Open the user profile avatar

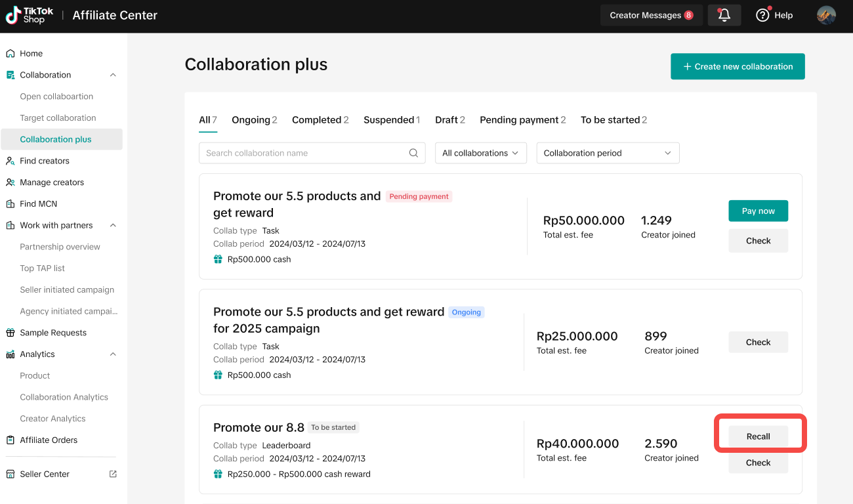(826, 15)
